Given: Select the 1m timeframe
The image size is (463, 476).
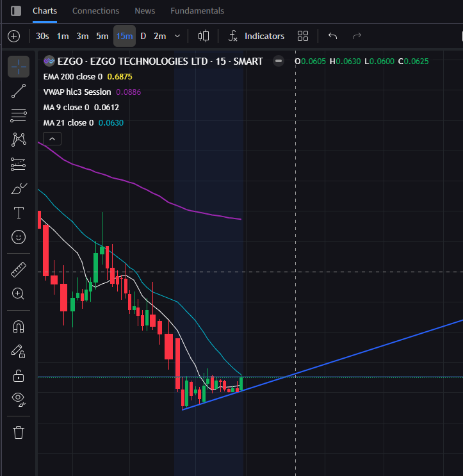Looking at the screenshot, I should click(63, 36).
